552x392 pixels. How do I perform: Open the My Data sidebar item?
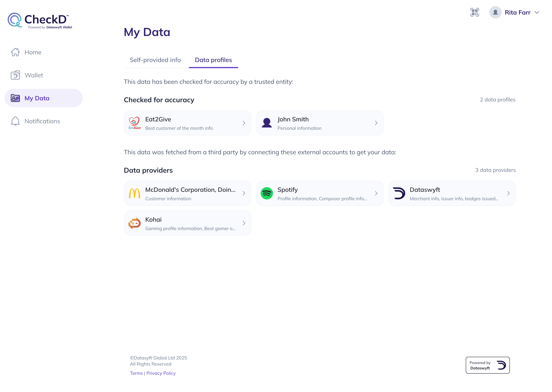click(x=44, y=98)
